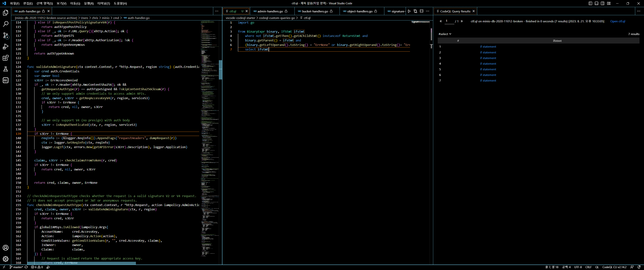Image resolution: width=644 pixels, height=270 pixels.
Task: Open more actions menu of ctf.ql editor group
Action: click(428, 11)
